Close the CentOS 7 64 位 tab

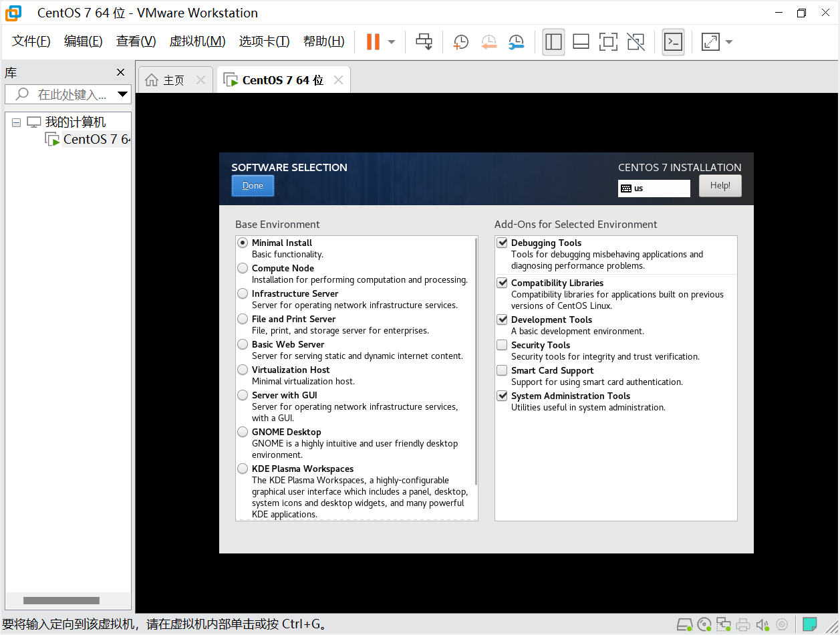click(x=338, y=80)
